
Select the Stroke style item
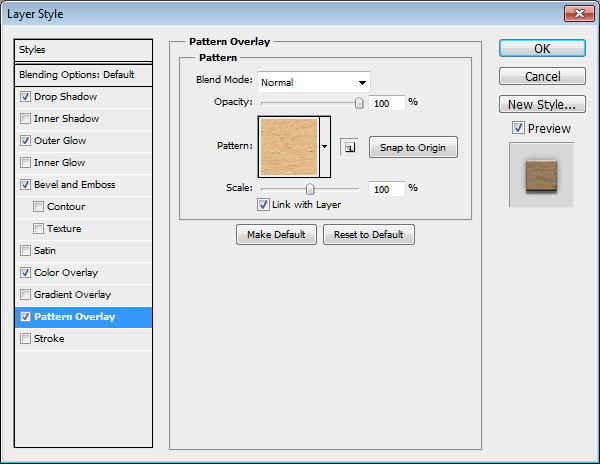click(x=49, y=339)
